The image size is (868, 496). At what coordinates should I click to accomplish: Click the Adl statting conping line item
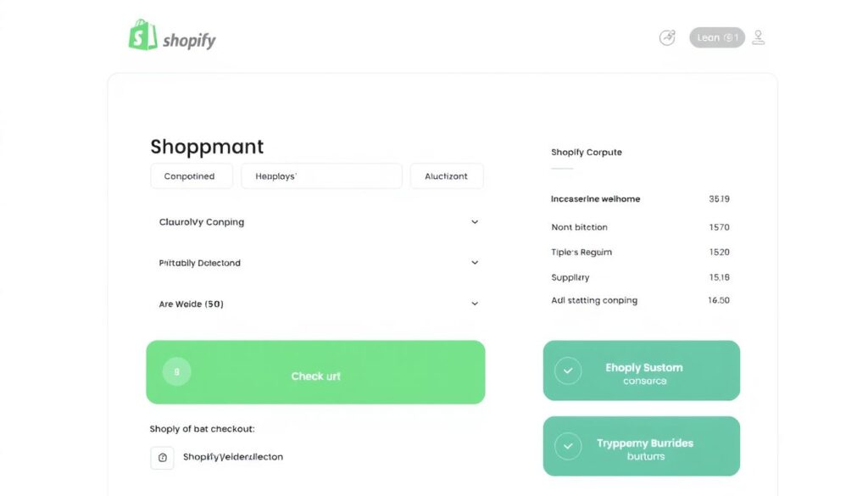tap(594, 300)
